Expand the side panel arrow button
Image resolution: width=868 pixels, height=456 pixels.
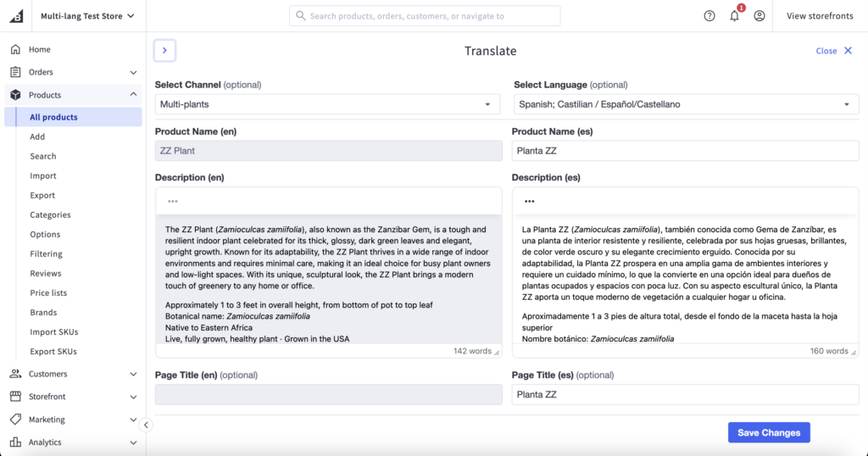(164, 51)
